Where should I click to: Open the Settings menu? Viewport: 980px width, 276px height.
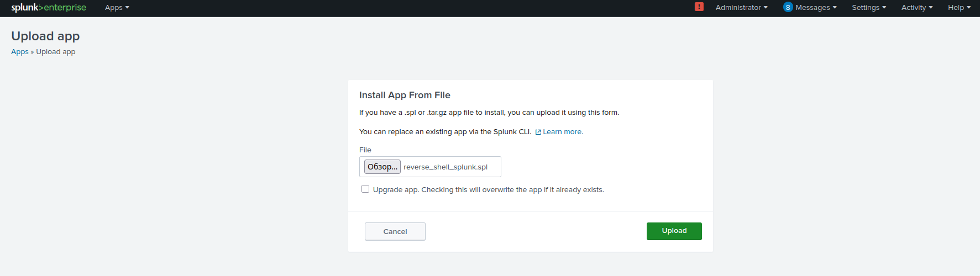(x=869, y=8)
